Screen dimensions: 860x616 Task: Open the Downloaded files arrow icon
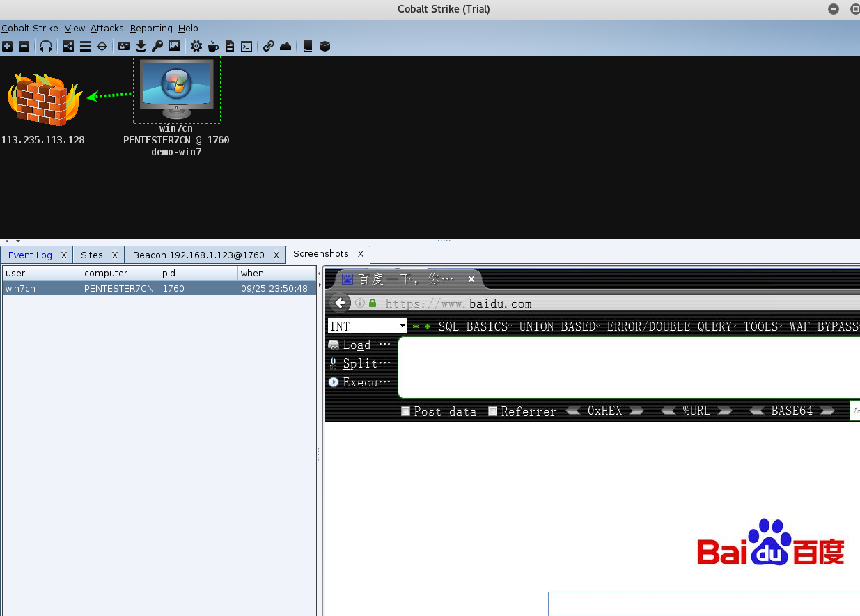coord(141,47)
